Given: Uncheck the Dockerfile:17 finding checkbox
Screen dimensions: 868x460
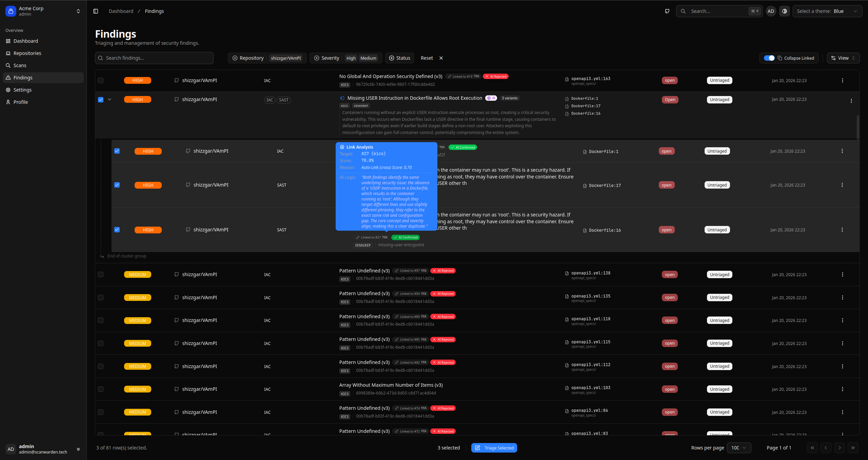Looking at the screenshot, I should click(x=117, y=185).
